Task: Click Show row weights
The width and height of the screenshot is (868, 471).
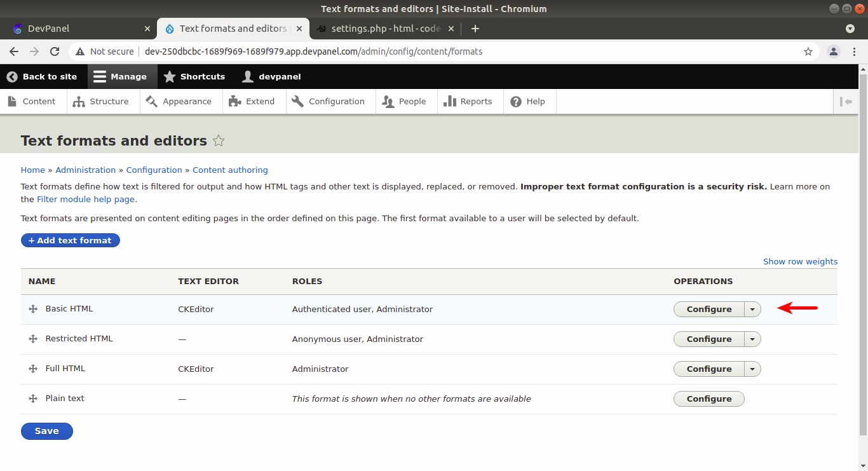Action: (800, 261)
